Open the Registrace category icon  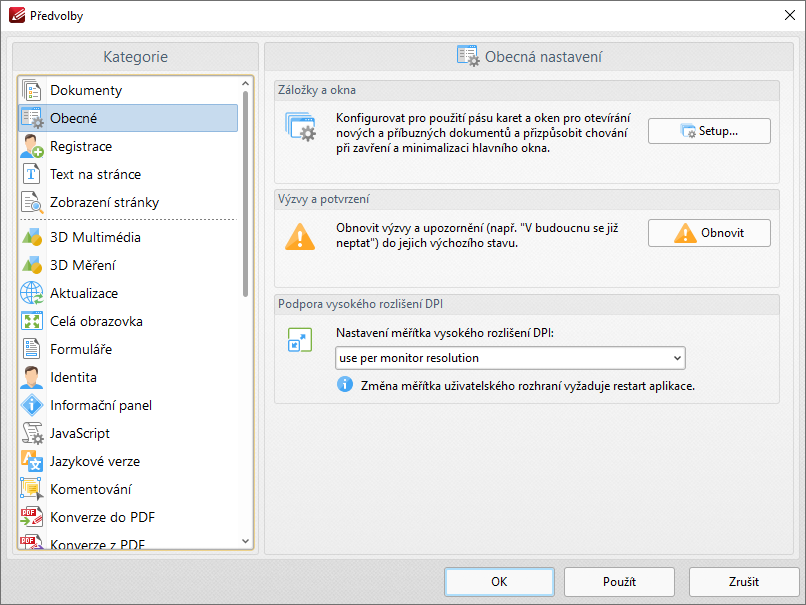(32, 146)
